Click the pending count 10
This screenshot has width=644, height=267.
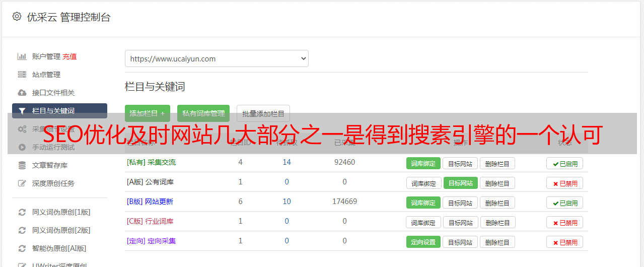click(287, 202)
